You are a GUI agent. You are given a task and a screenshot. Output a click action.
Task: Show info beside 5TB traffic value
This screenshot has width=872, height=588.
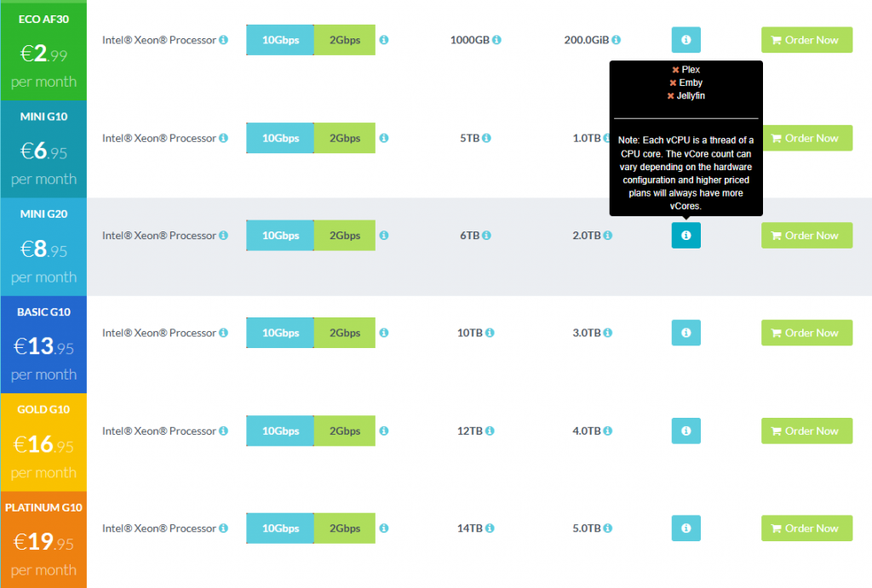[486, 138]
